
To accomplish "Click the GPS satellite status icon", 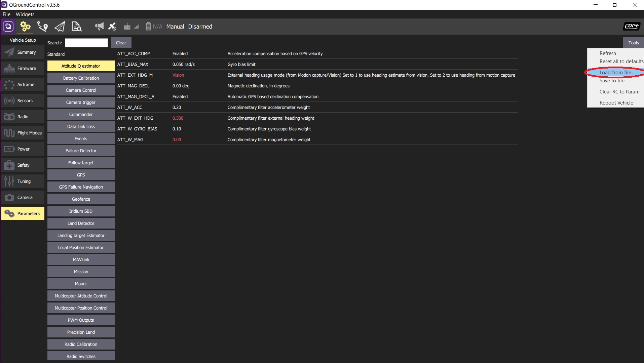I will [112, 27].
